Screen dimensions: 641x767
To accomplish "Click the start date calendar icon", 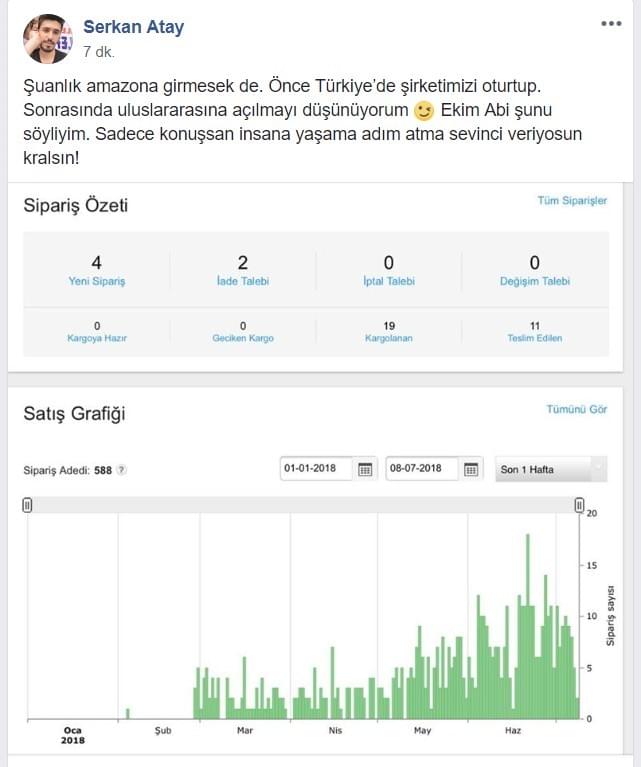I will click(365, 469).
